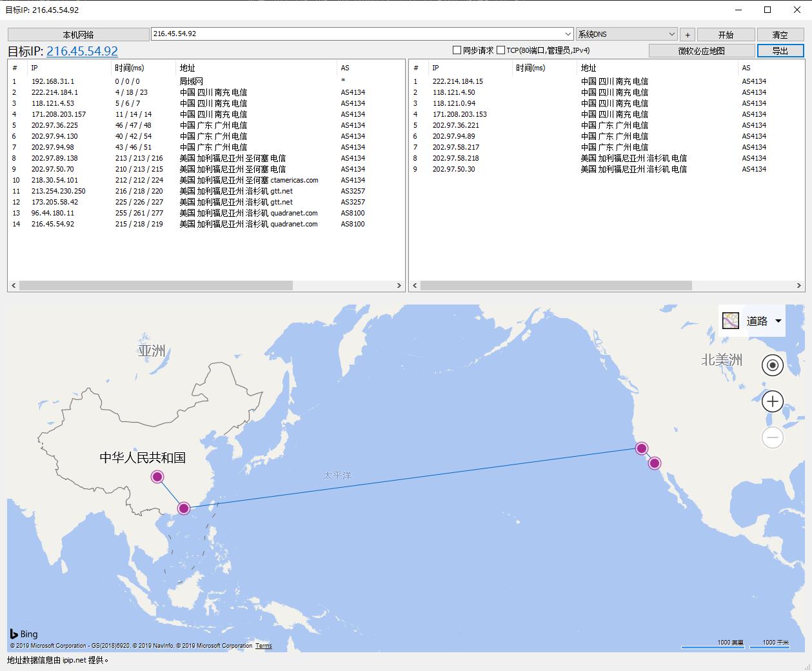Image resolution: width=812 pixels, height=671 pixels.
Task: Zoom out with the map minus control
Action: pyautogui.click(x=772, y=437)
